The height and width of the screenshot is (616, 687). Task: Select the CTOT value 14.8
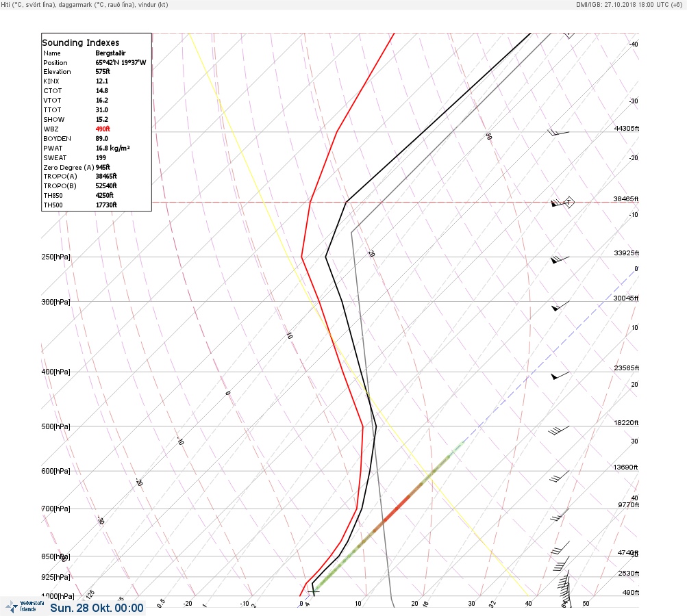click(x=101, y=90)
